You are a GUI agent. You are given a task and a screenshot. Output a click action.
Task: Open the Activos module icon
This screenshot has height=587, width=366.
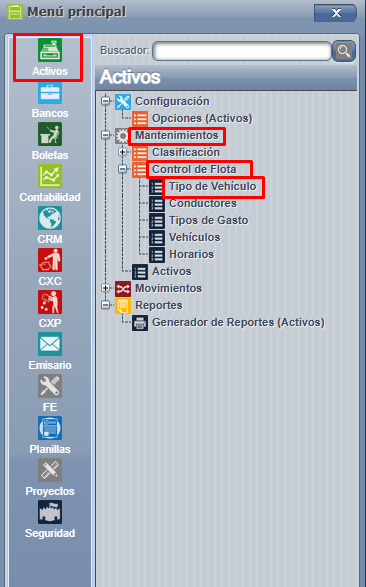pos(50,50)
